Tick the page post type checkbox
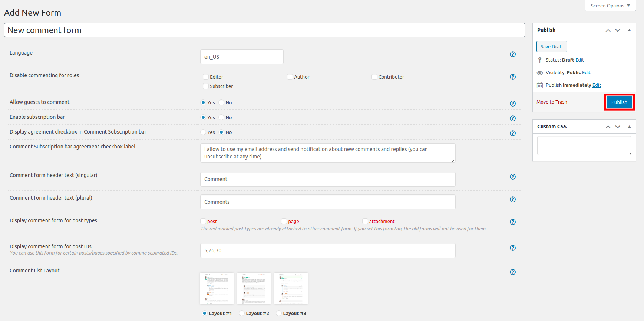Image resolution: width=644 pixels, height=321 pixels. point(284,221)
